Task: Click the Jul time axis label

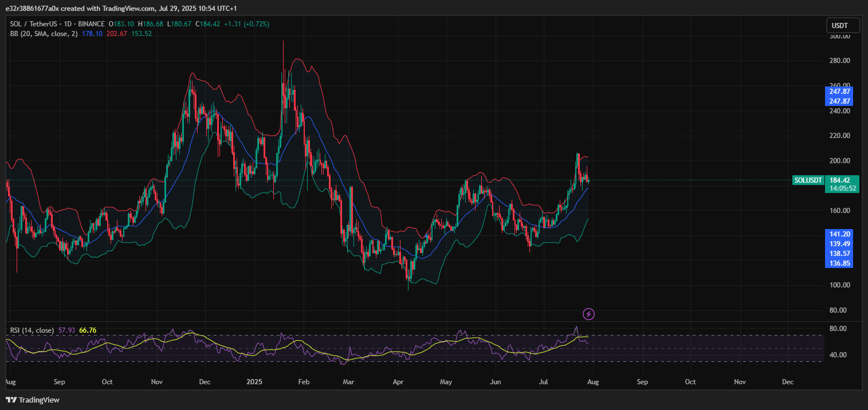Action: (x=544, y=381)
